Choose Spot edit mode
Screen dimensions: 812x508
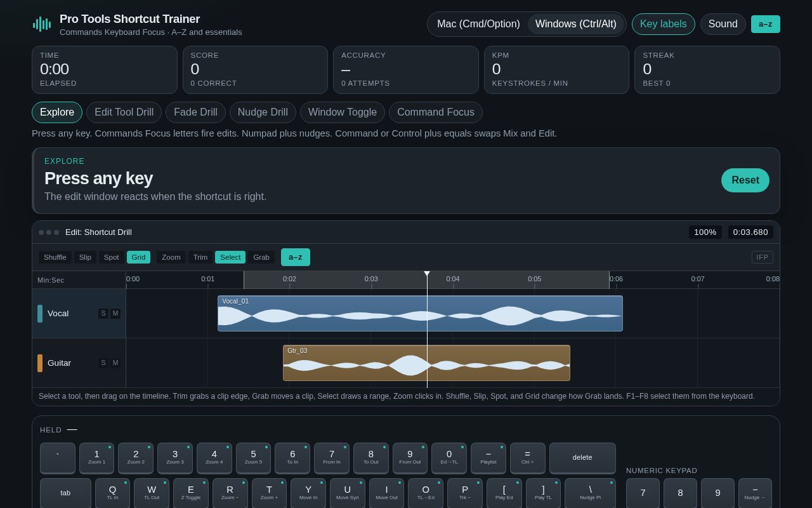click(112, 257)
